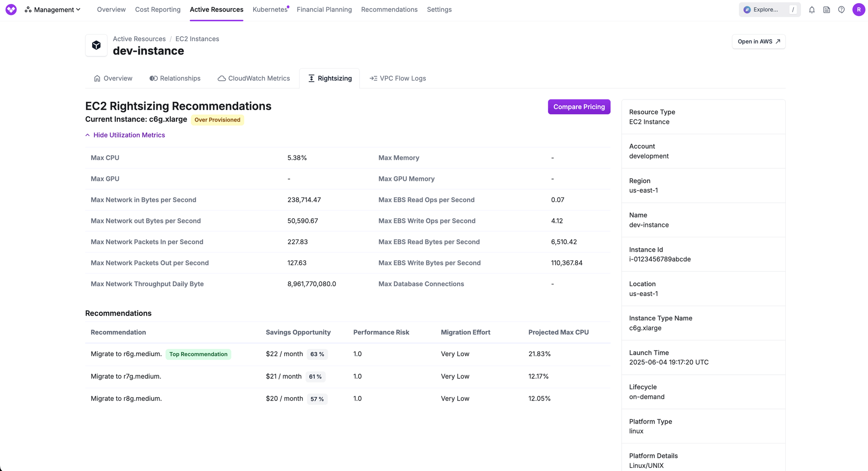This screenshot has height=471, width=868.
Task: Click the Open in AWS button
Action: click(x=758, y=42)
